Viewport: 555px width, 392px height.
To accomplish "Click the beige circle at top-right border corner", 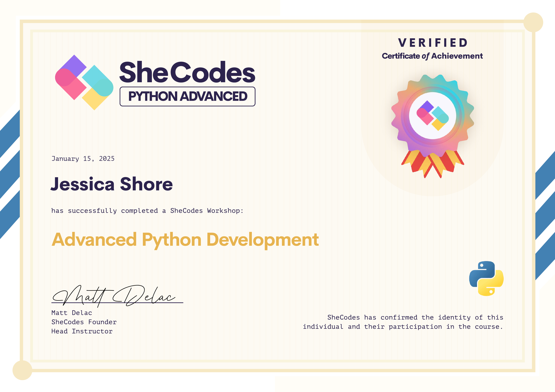I will (533, 22).
